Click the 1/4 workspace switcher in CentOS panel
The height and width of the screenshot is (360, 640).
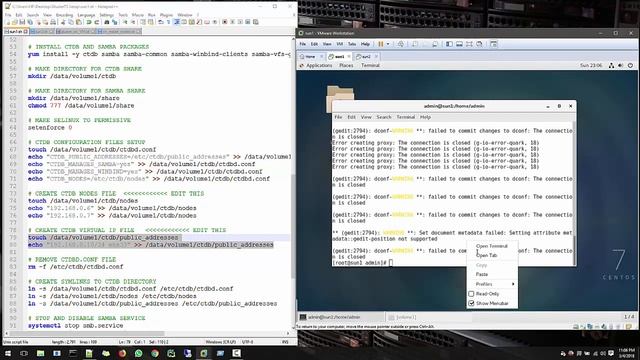pos(629,317)
